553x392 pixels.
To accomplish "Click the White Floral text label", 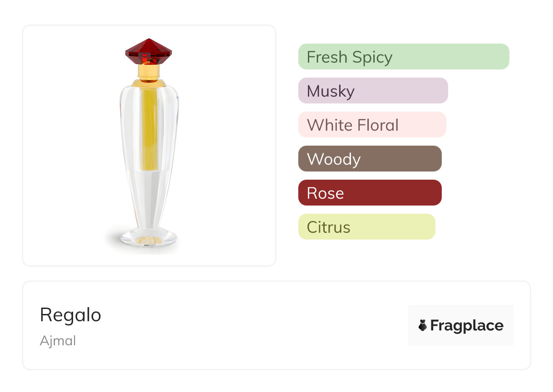I will [352, 125].
